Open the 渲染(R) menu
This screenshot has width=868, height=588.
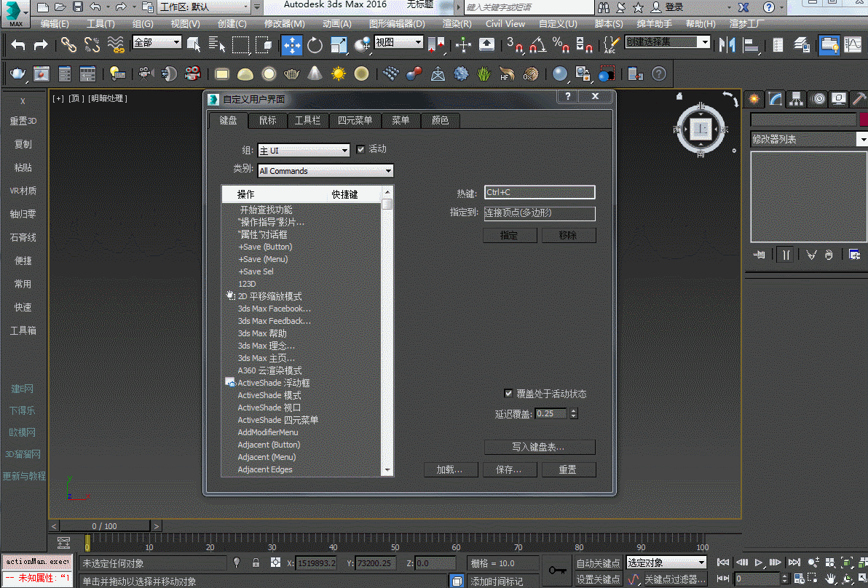pyautogui.click(x=457, y=23)
